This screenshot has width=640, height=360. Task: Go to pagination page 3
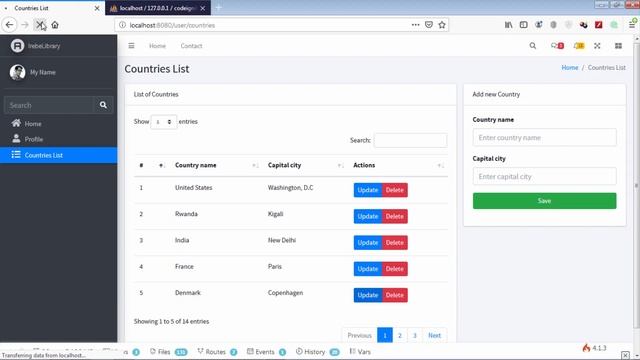(414, 336)
